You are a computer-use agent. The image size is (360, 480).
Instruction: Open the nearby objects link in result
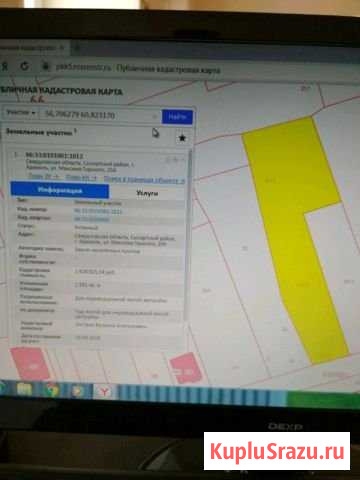(144, 180)
